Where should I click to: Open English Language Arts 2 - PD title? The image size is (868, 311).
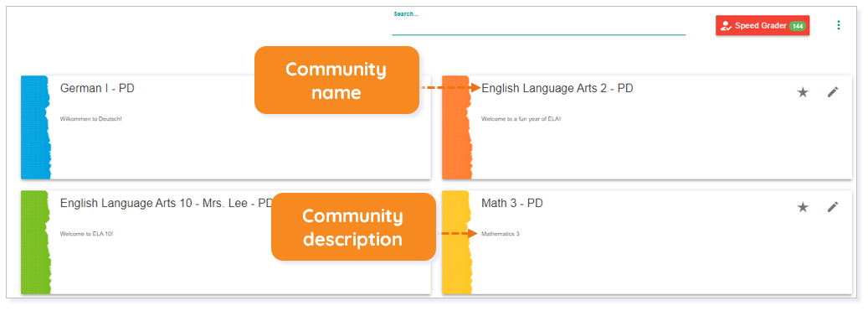[557, 88]
